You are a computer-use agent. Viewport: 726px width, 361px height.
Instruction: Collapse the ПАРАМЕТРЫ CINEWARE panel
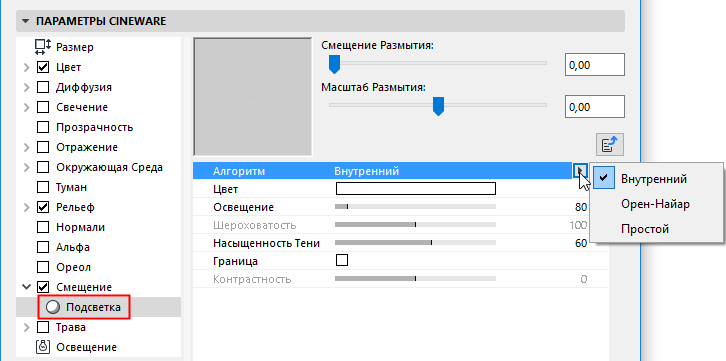click(25, 21)
